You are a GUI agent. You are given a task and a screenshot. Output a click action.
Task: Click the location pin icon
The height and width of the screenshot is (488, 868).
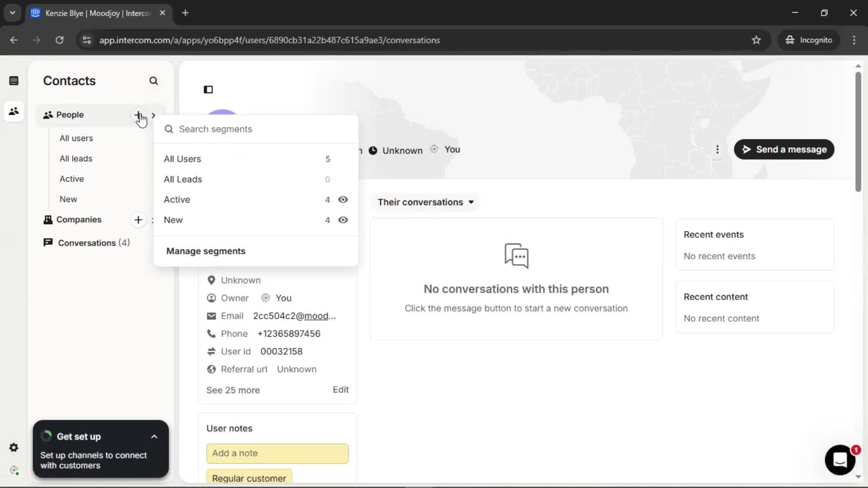[x=211, y=280]
